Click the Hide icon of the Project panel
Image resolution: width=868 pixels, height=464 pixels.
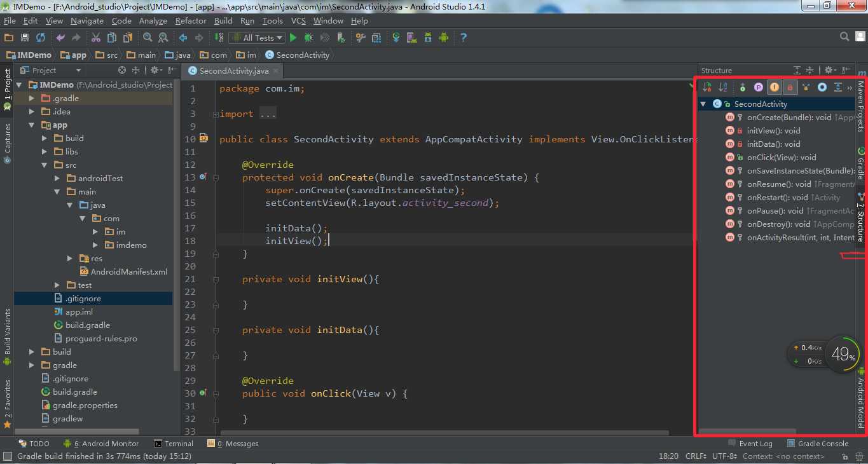click(172, 70)
